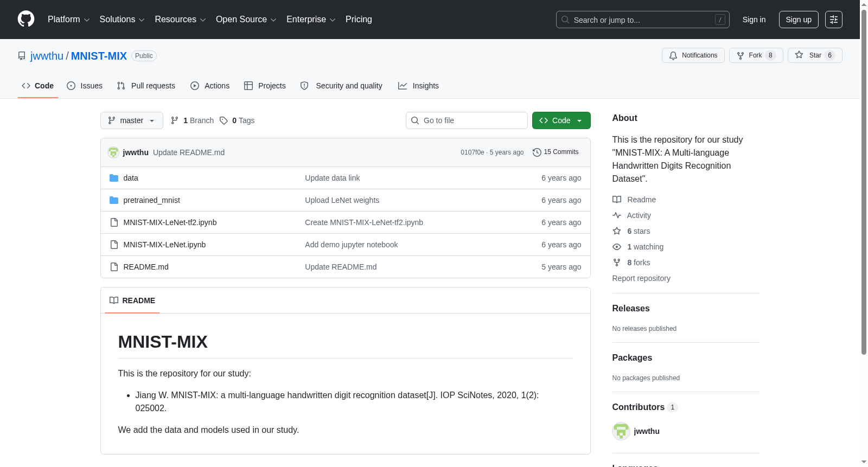Viewport: 868px width, 467px height.
Task: Open the Pull requests tab
Action: click(146, 86)
